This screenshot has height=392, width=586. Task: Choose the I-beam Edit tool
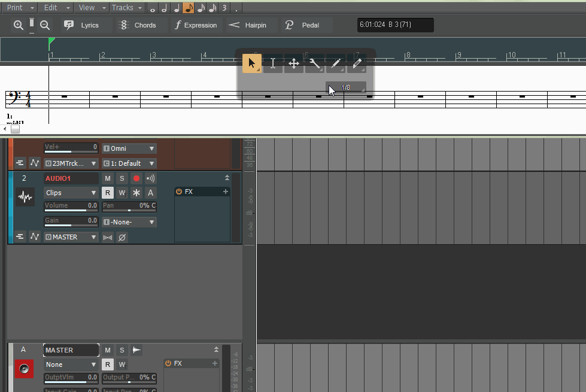(273, 63)
